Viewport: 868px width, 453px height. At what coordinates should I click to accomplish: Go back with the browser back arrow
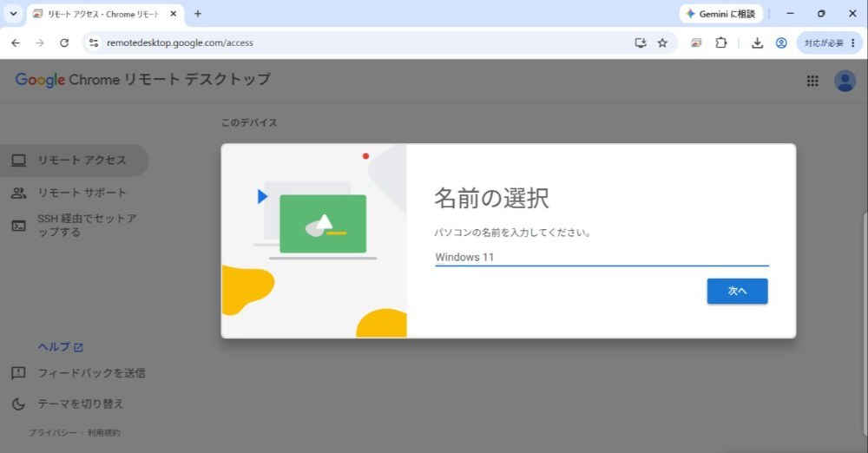pyautogui.click(x=16, y=43)
